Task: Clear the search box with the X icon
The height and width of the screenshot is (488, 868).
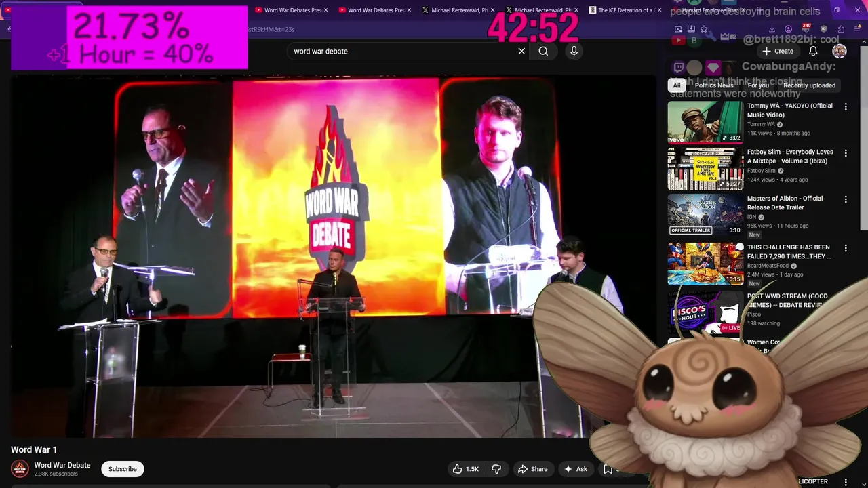Action: click(521, 51)
